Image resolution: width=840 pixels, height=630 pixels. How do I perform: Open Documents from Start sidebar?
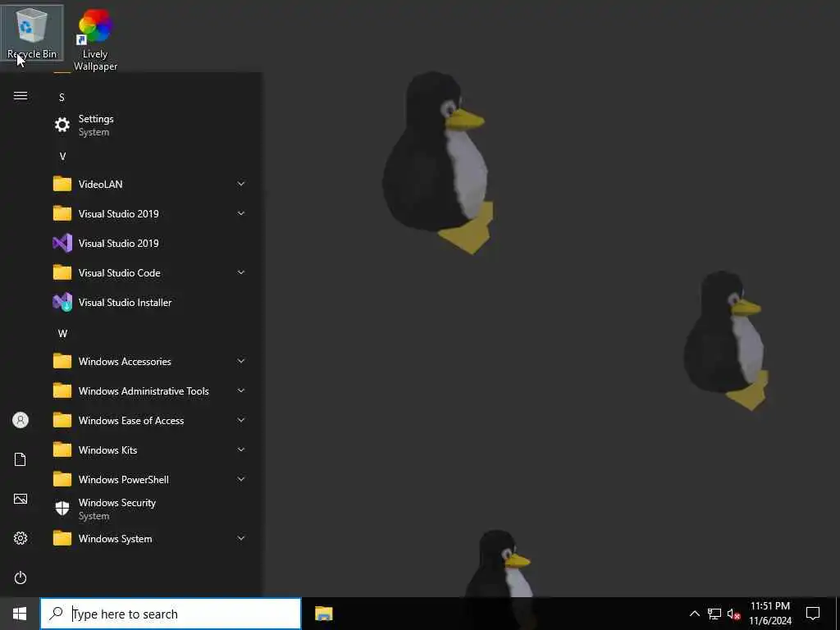pyautogui.click(x=21, y=459)
